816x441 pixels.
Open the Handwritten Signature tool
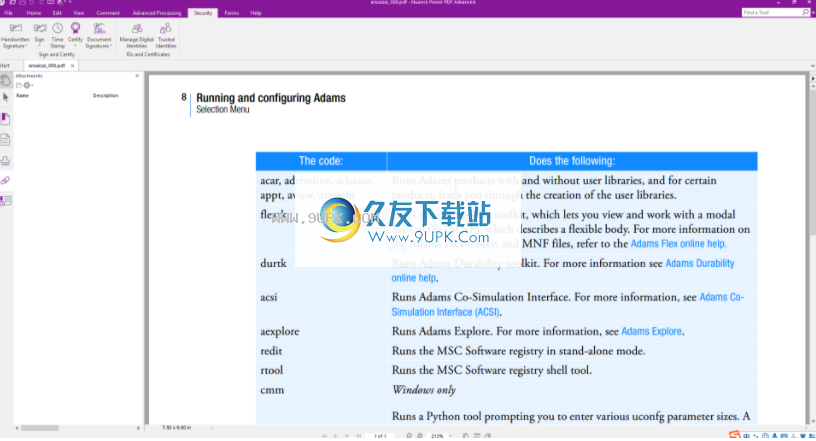15,35
